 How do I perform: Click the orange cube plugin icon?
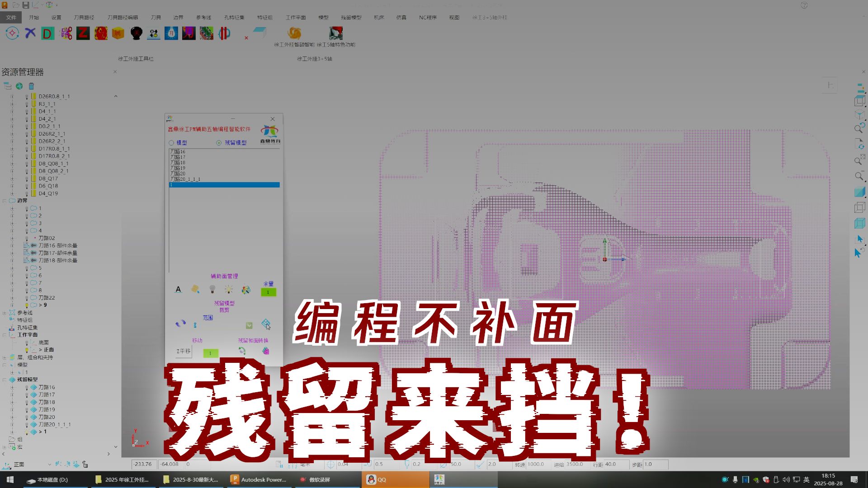point(118,33)
